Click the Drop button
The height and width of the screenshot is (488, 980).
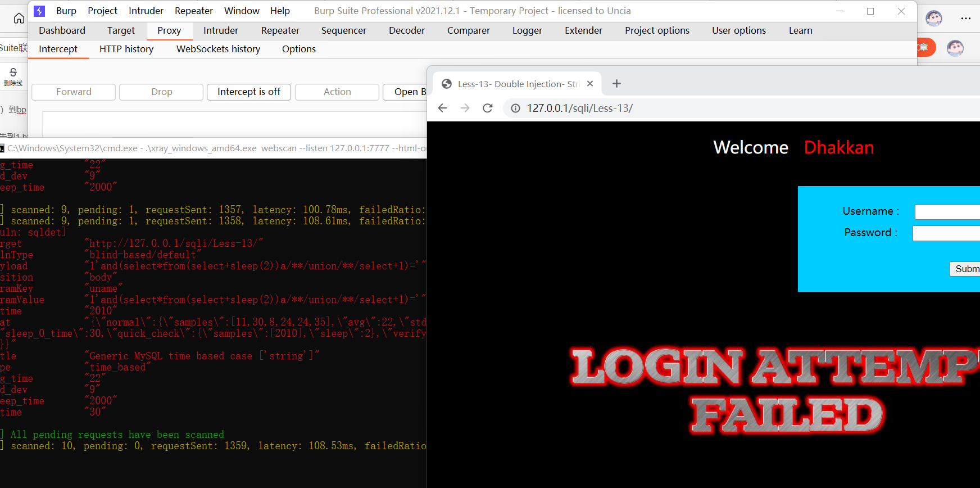pyautogui.click(x=161, y=92)
